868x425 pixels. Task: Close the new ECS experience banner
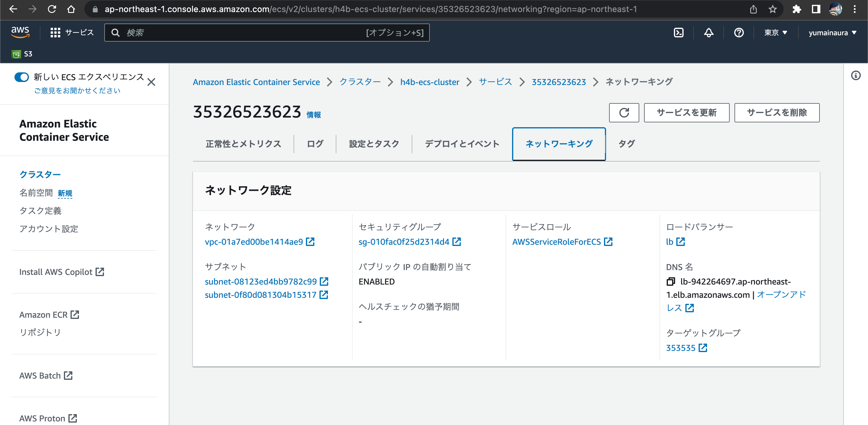(151, 82)
